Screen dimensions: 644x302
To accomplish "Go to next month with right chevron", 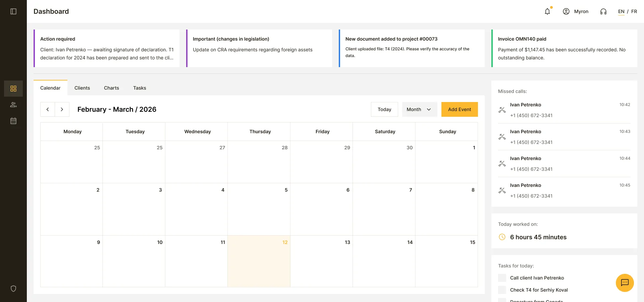I will [x=62, y=109].
